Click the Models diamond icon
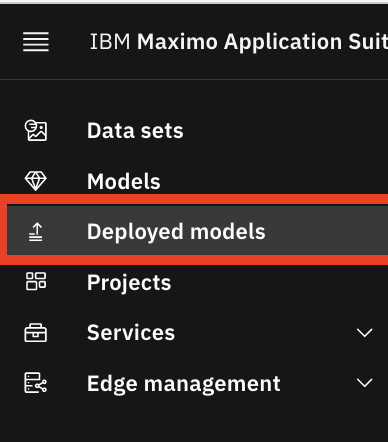 click(x=36, y=181)
